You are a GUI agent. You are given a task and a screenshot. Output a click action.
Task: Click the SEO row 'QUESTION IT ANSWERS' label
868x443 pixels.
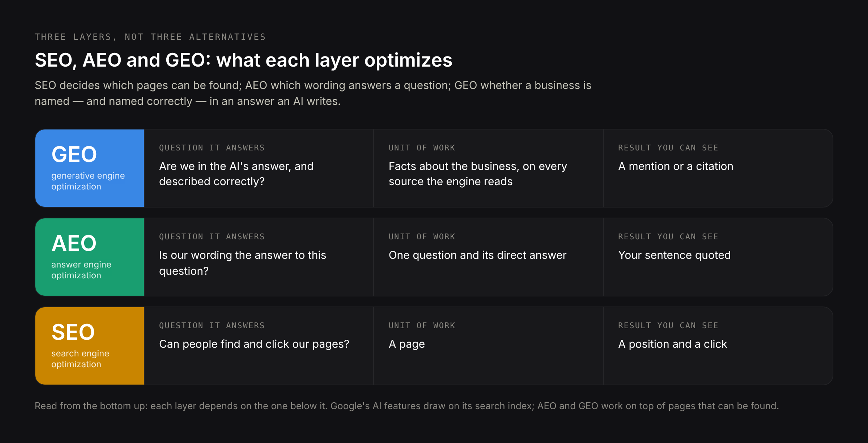point(212,326)
